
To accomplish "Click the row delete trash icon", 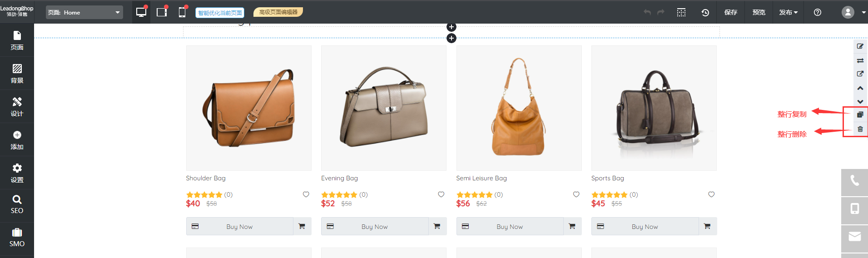I will [x=860, y=129].
